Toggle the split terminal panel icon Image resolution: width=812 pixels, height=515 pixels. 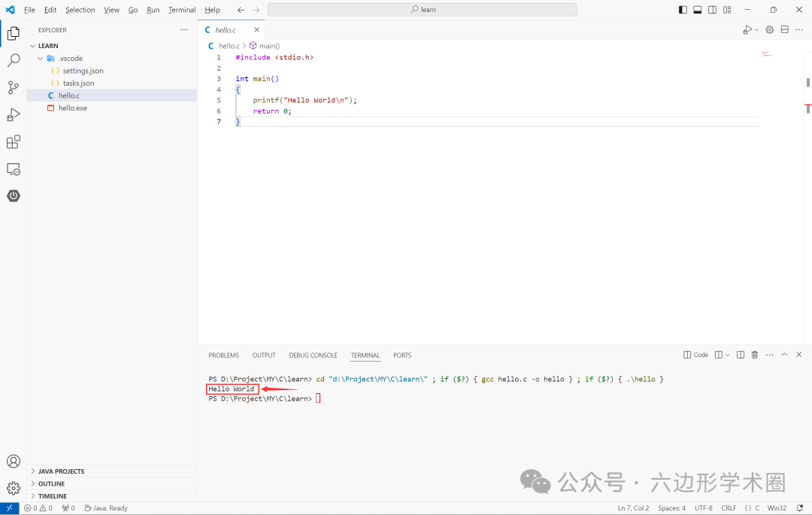pyautogui.click(x=740, y=354)
